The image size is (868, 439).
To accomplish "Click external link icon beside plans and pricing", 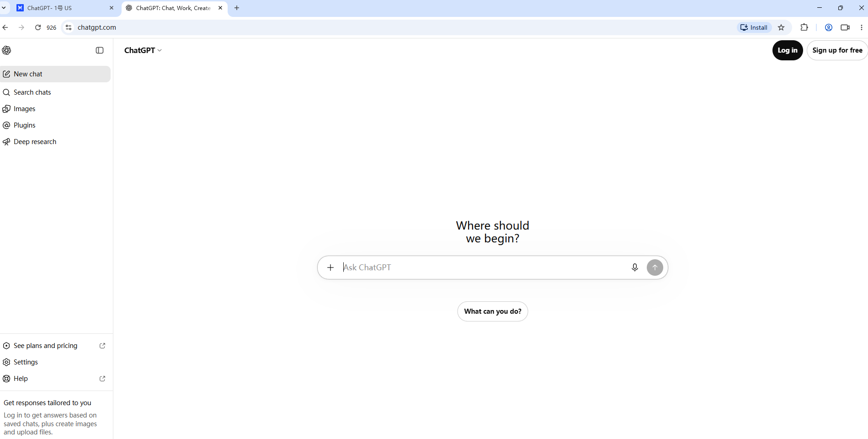I will (102, 346).
